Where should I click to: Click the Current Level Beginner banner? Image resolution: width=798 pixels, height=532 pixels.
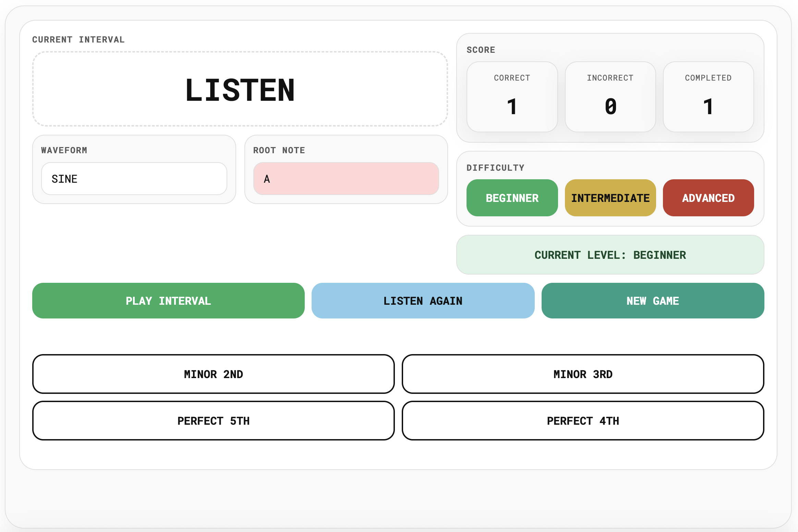tap(610, 255)
